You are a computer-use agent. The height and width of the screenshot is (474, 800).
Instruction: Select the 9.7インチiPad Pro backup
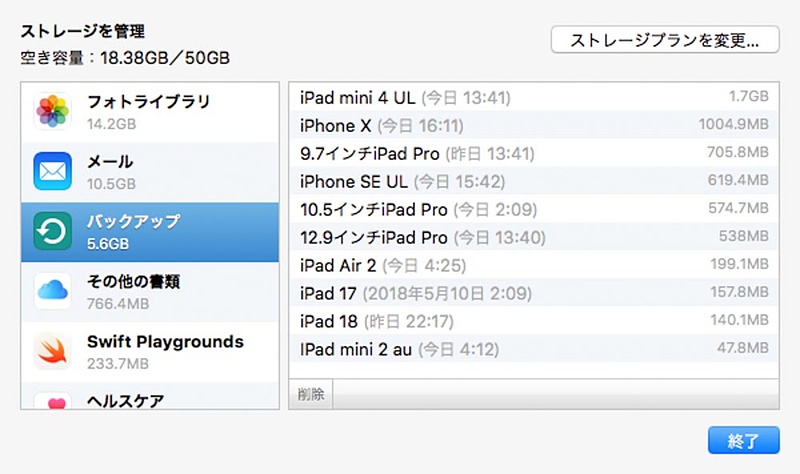pos(534,153)
